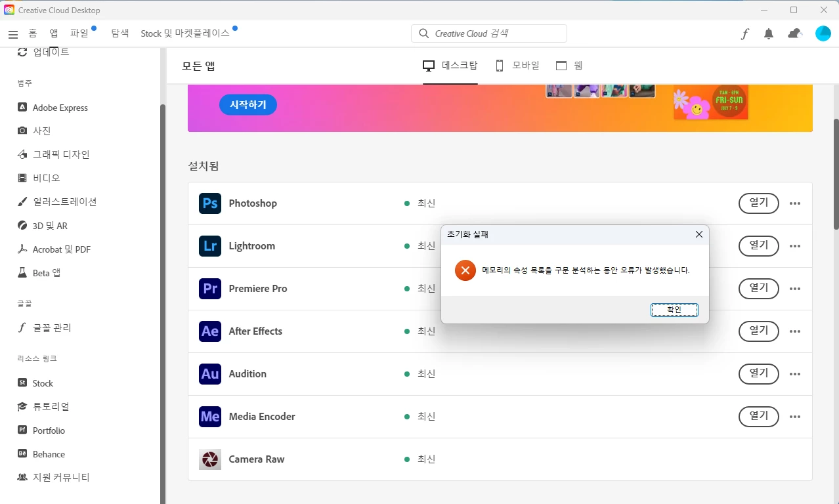Switch to the 모바일 tab
The width and height of the screenshot is (839, 504).
pos(517,66)
